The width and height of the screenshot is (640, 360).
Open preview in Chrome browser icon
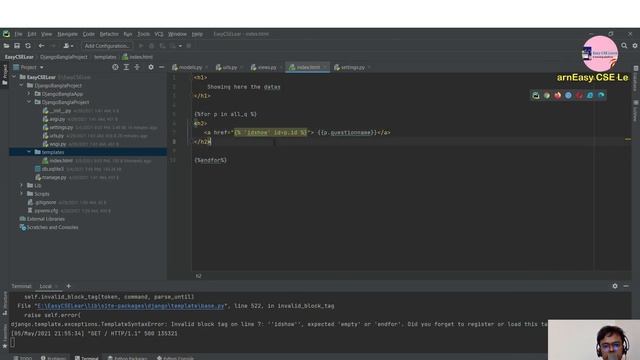tap(547, 96)
